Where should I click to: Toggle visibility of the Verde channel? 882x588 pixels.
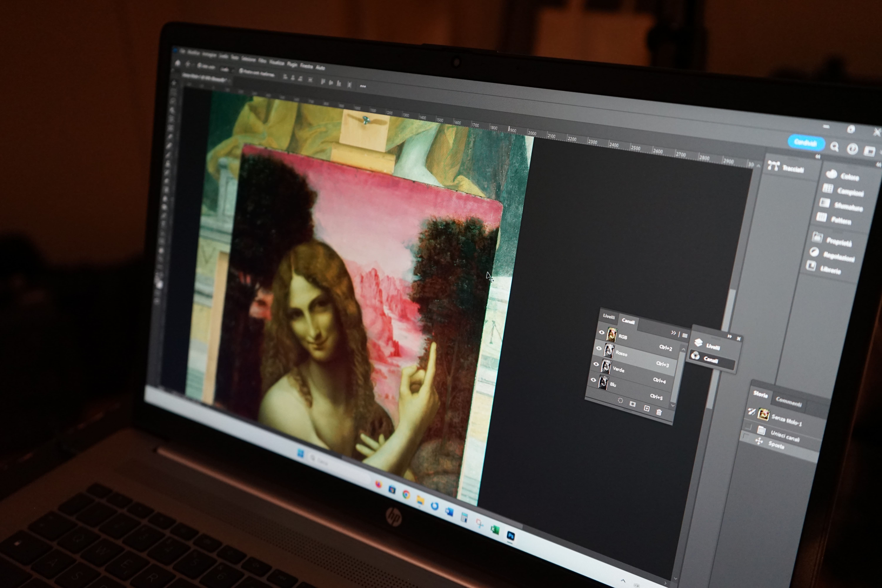click(596, 364)
